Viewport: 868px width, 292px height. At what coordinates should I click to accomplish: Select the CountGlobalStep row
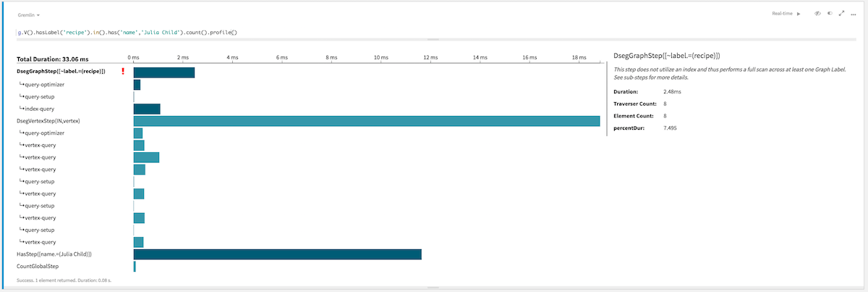pyautogui.click(x=38, y=267)
